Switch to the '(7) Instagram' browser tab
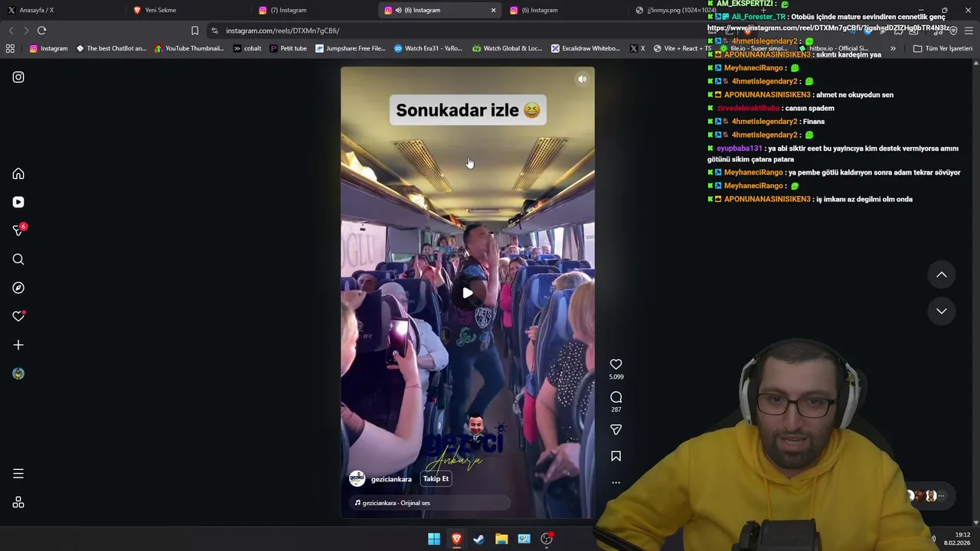The height and width of the screenshot is (551, 980). [x=314, y=10]
